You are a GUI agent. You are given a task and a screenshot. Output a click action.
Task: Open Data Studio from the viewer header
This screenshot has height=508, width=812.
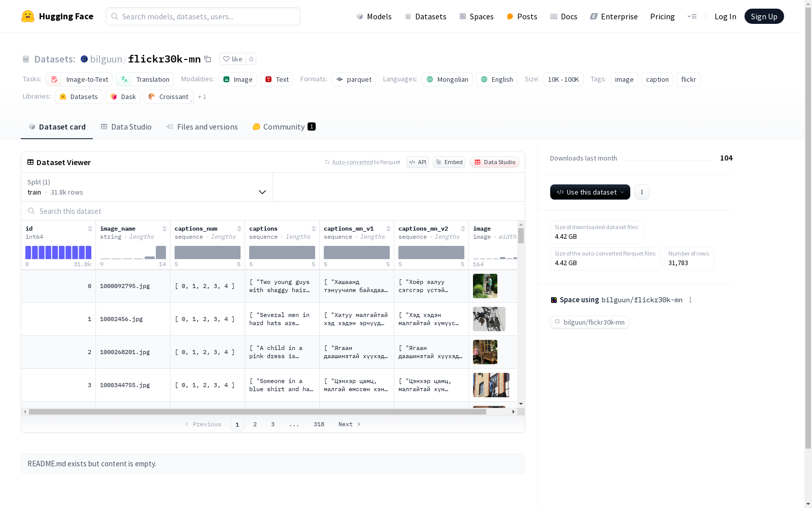tap(494, 162)
